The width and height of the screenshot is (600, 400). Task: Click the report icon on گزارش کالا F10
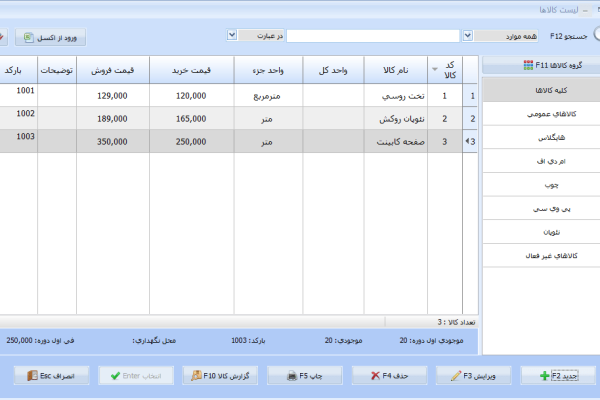pos(196,376)
